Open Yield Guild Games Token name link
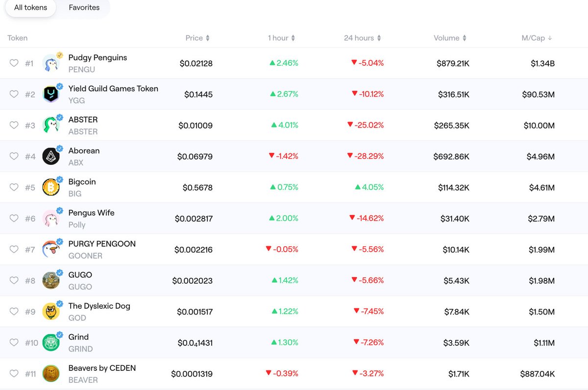This screenshot has height=390, width=588. [x=113, y=88]
